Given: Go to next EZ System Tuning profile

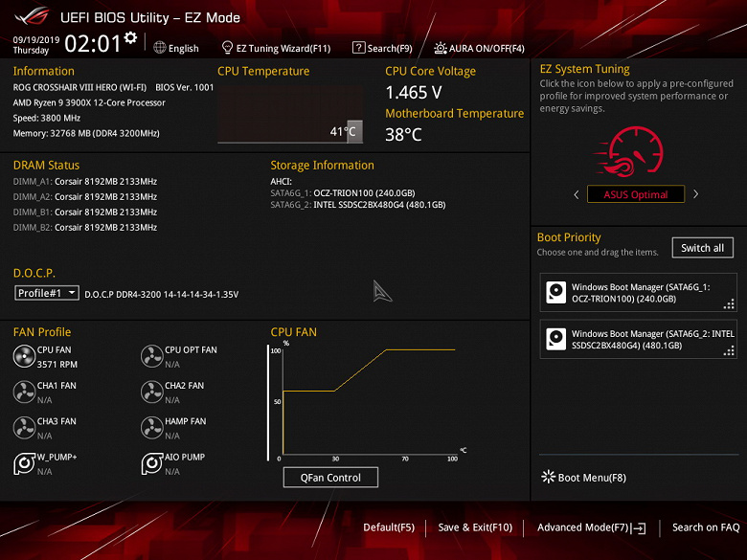Looking at the screenshot, I should pyautogui.click(x=695, y=193).
